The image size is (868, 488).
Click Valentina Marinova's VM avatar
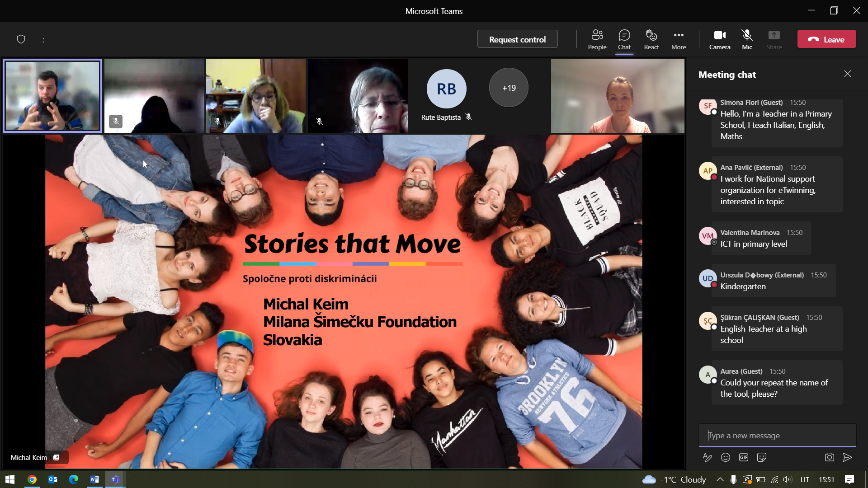[708, 236]
